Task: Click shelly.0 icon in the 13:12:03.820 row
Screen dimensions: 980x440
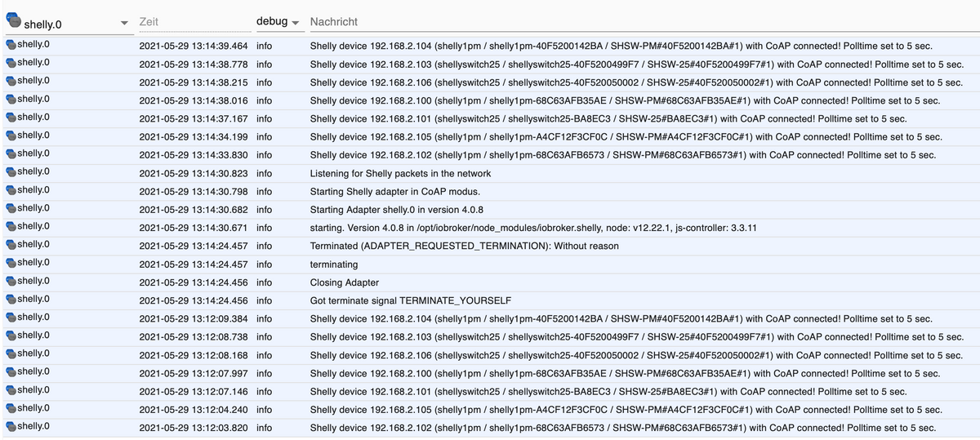Action: [x=11, y=426]
